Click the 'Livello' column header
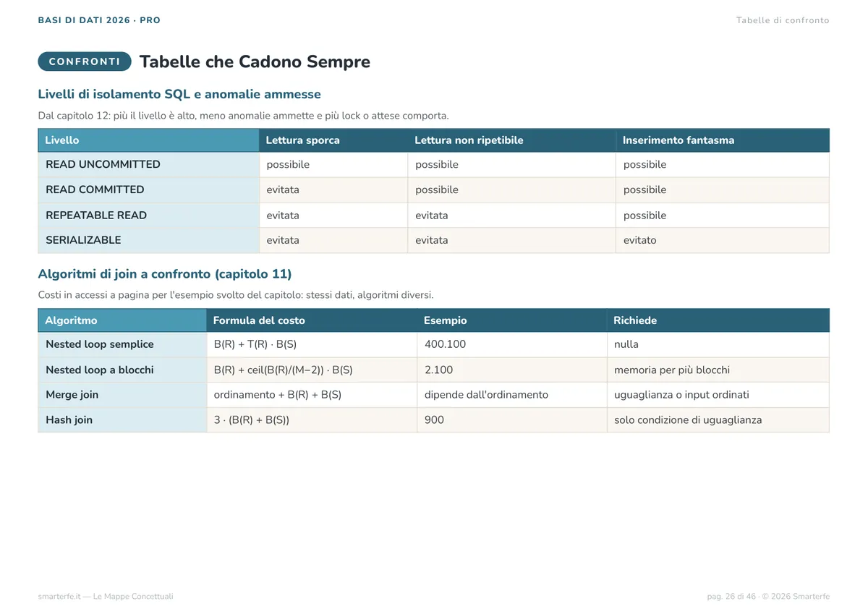Viewport: 868px width, 614px height. pyautogui.click(x=148, y=140)
